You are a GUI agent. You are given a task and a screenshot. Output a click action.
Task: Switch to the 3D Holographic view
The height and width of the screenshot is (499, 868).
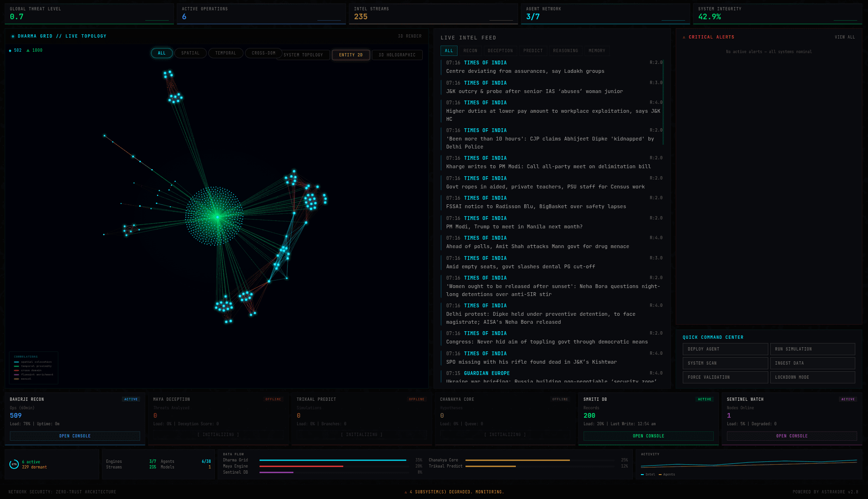[397, 55]
